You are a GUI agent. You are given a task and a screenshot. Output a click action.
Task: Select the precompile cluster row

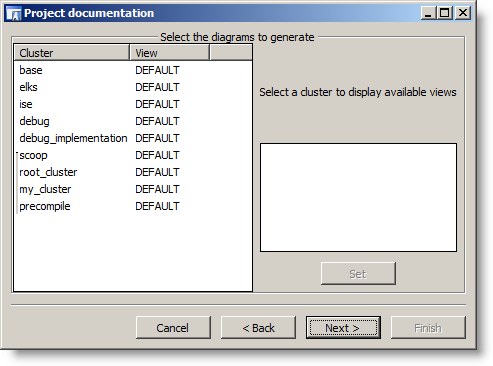(x=133, y=206)
